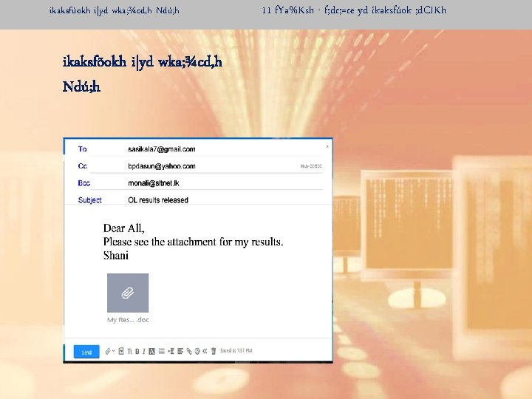532x399 pixels.
Task: Set text alignment
Action: [x=180, y=351]
